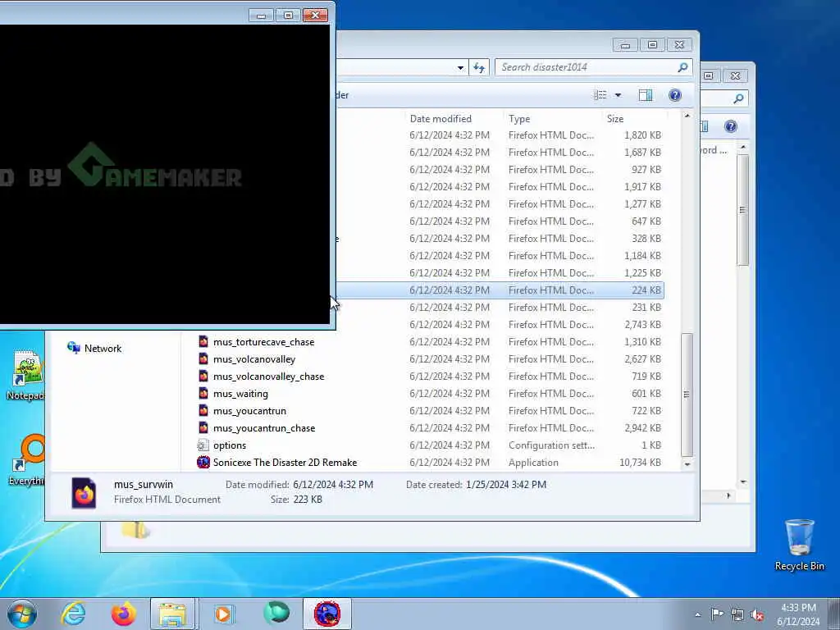Open Action Center flag icon
This screenshot has height=630, width=840.
pos(716,614)
